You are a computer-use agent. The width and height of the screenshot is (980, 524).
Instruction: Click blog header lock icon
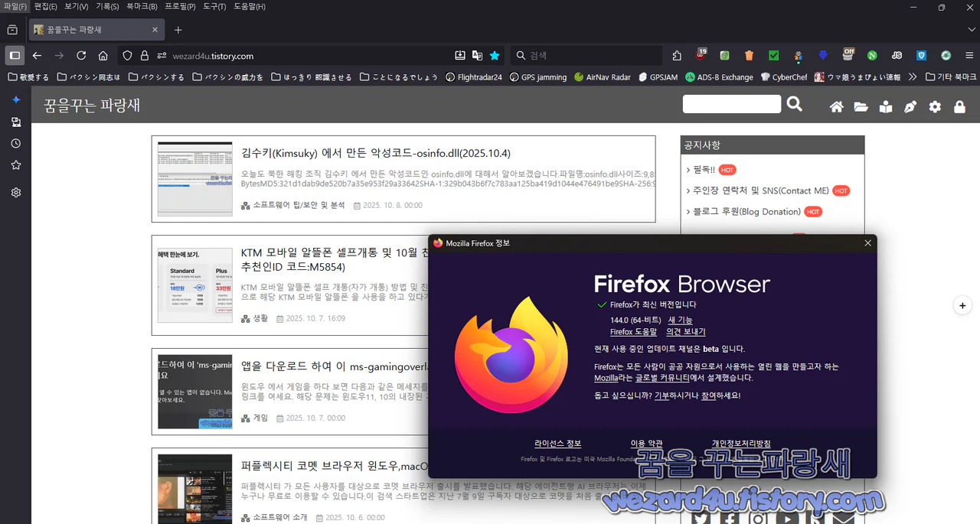point(959,107)
